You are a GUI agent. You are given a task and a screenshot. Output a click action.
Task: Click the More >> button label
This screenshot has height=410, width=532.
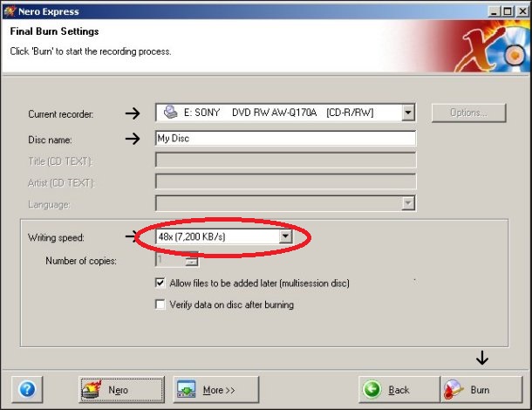coord(219,390)
